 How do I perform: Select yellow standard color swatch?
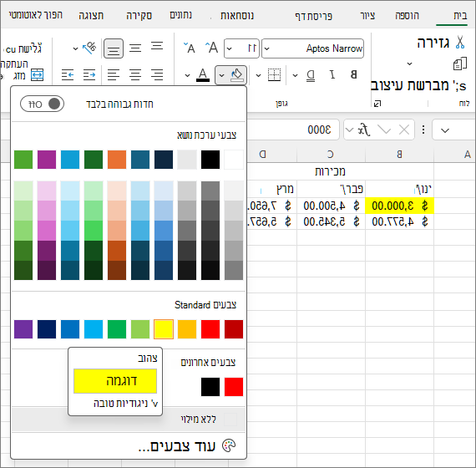(164, 329)
